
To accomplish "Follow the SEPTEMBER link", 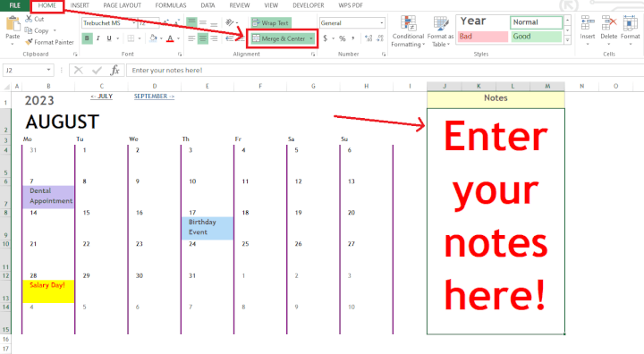I will point(154,96).
